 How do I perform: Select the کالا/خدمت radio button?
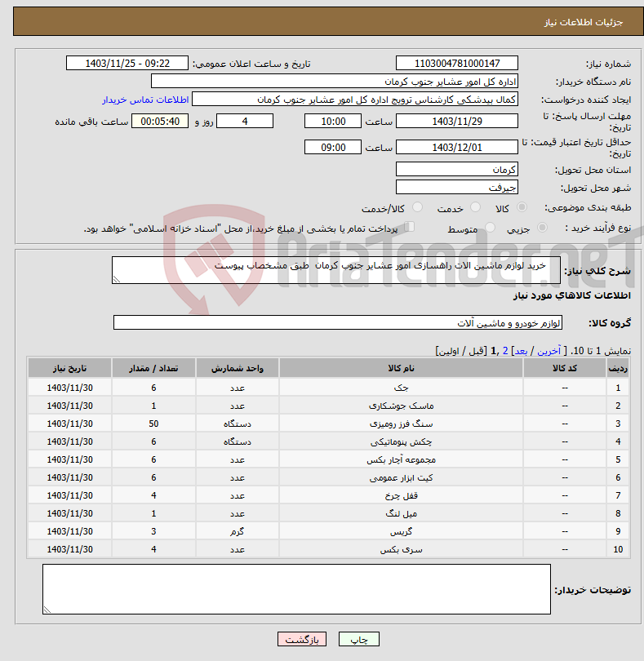coord(418,207)
